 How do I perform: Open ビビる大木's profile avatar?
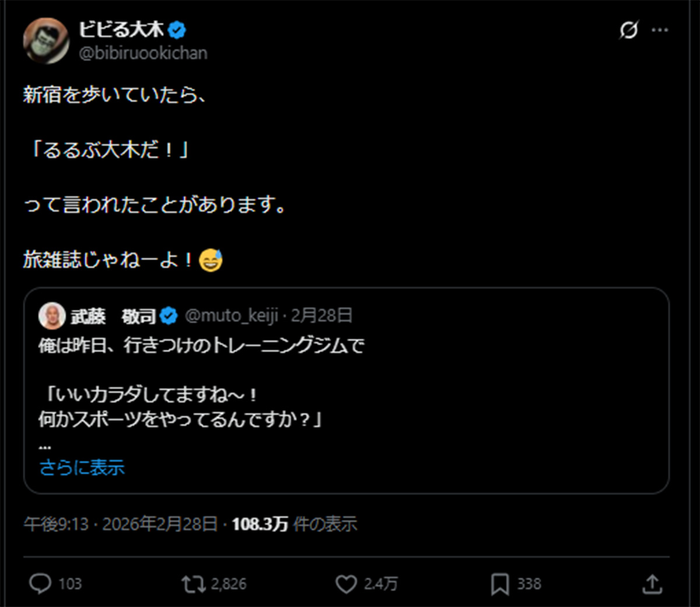(46, 41)
